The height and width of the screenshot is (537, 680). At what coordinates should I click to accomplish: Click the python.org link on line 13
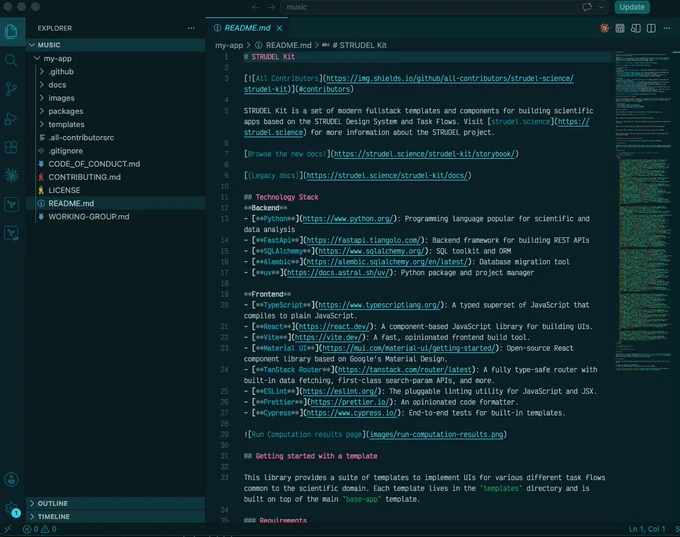pyautogui.click(x=347, y=219)
